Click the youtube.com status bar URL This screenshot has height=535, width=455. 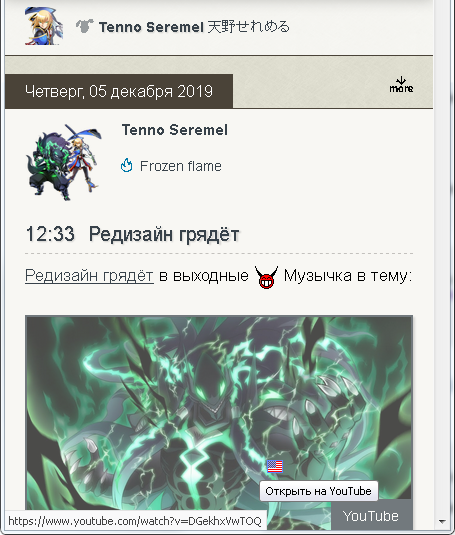coord(135,521)
